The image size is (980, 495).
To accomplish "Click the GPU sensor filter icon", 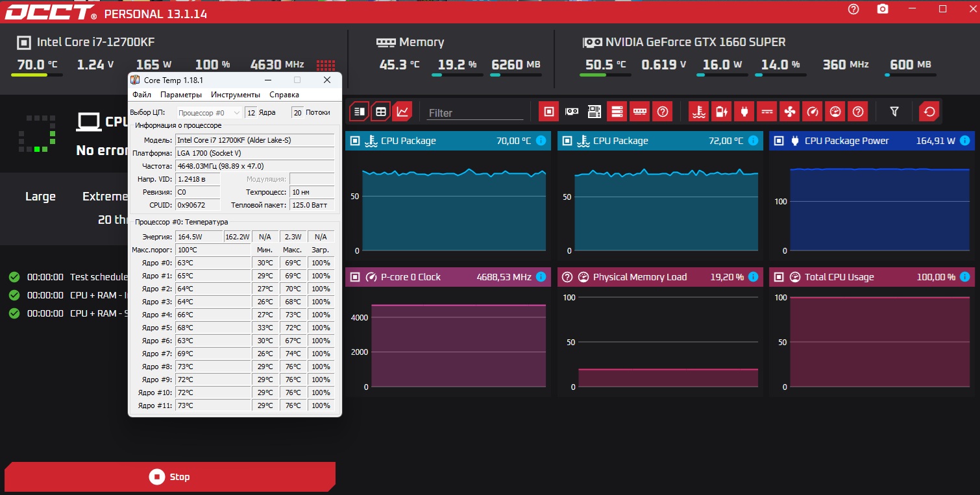I will pyautogui.click(x=572, y=112).
